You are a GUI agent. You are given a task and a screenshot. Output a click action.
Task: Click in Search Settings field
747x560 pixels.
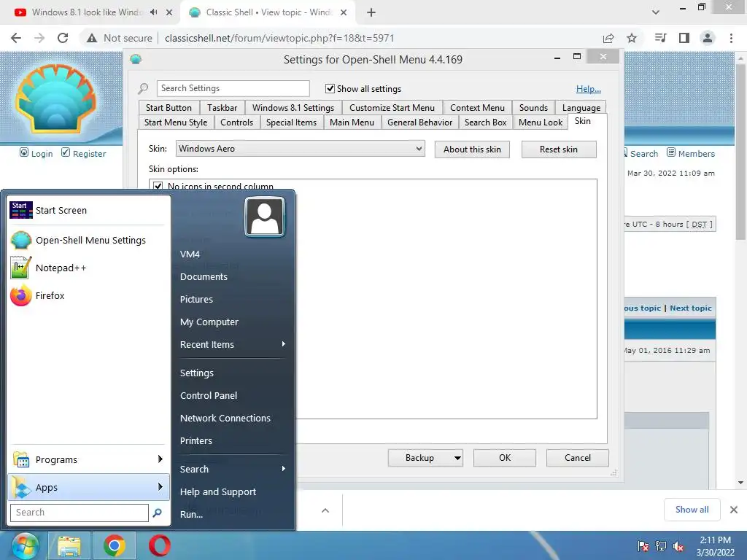coord(233,88)
